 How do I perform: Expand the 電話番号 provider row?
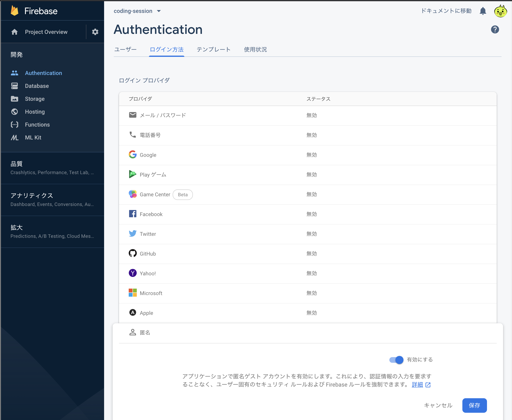308,135
